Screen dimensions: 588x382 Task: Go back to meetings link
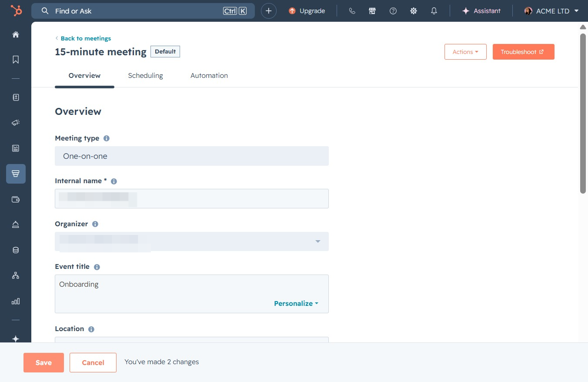click(83, 38)
